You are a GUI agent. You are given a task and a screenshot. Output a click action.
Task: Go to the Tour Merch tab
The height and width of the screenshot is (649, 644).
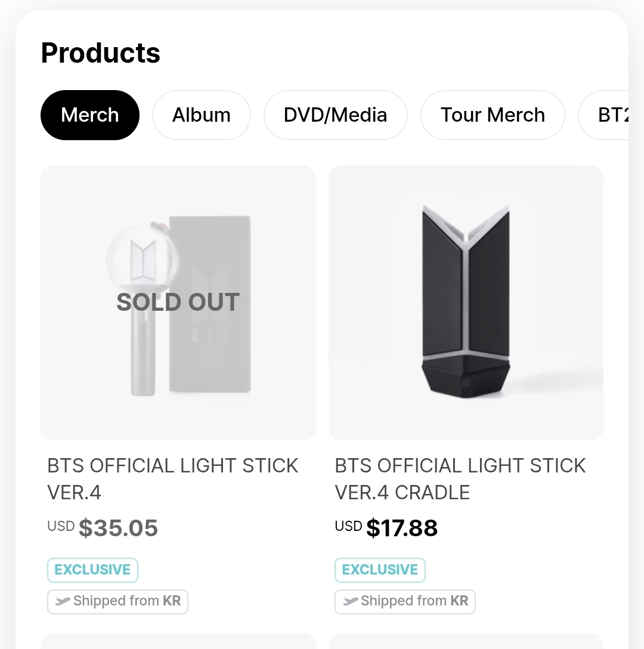pos(493,115)
